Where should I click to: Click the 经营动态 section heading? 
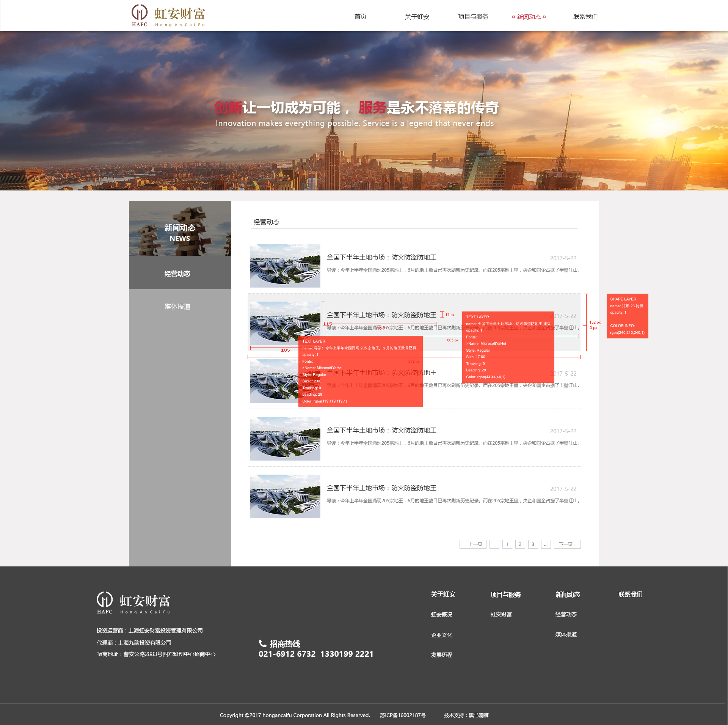coord(266,222)
